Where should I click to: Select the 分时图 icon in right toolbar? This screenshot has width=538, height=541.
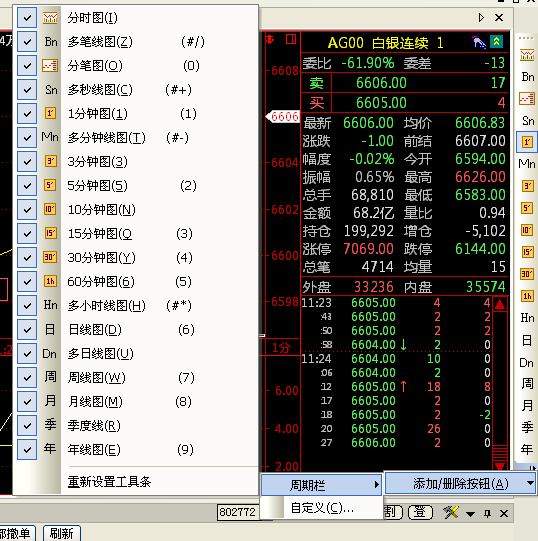click(527, 55)
